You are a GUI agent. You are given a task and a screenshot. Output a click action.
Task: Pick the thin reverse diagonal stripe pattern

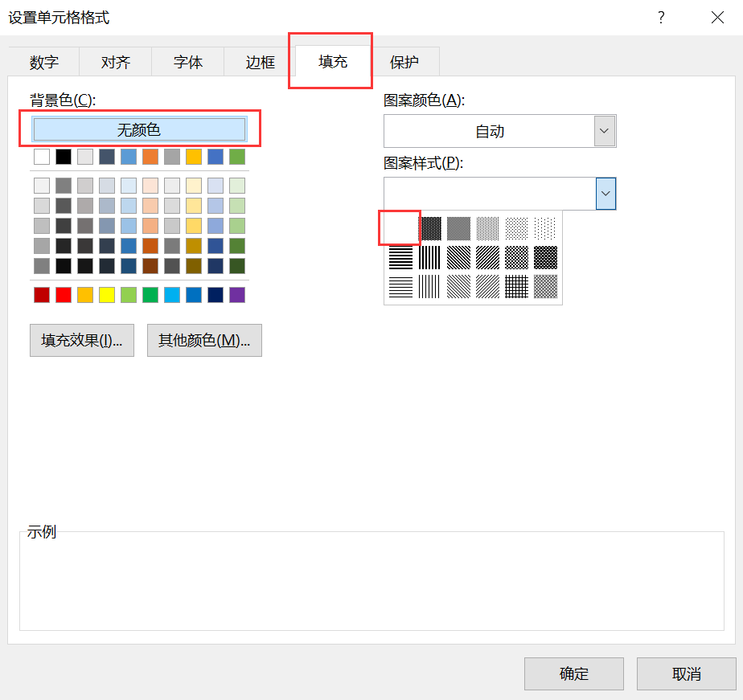click(x=458, y=287)
